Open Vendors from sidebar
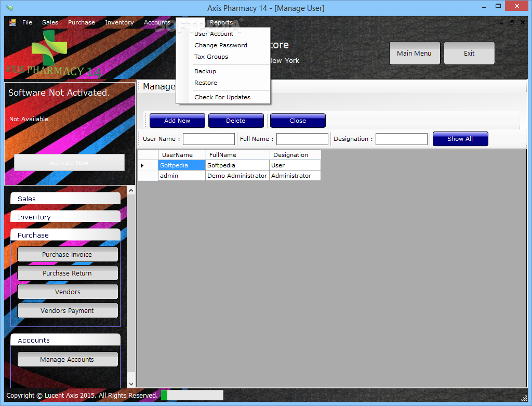The image size is (532, 406). (68, 292)
